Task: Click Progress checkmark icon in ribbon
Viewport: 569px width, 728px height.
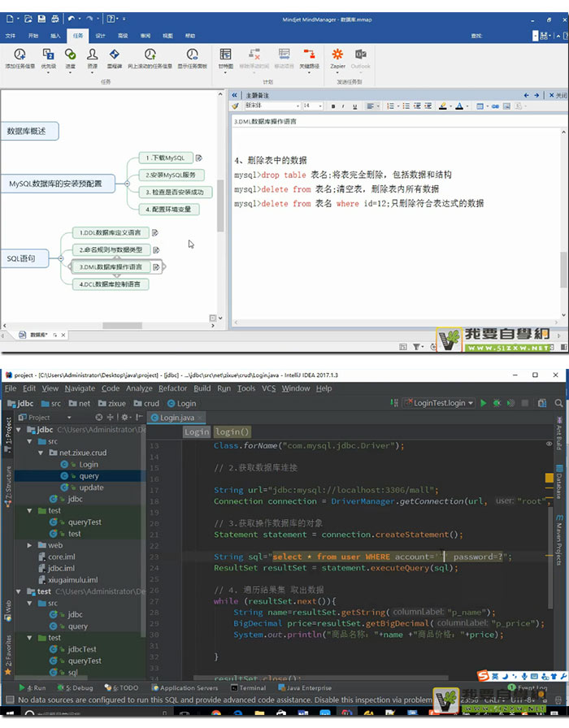Action: [70, 54]
